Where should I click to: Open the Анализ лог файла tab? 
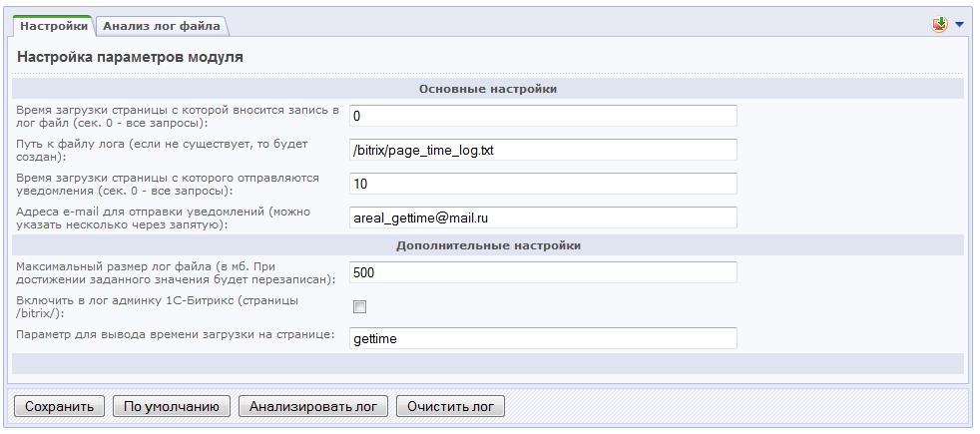[162, 26]
